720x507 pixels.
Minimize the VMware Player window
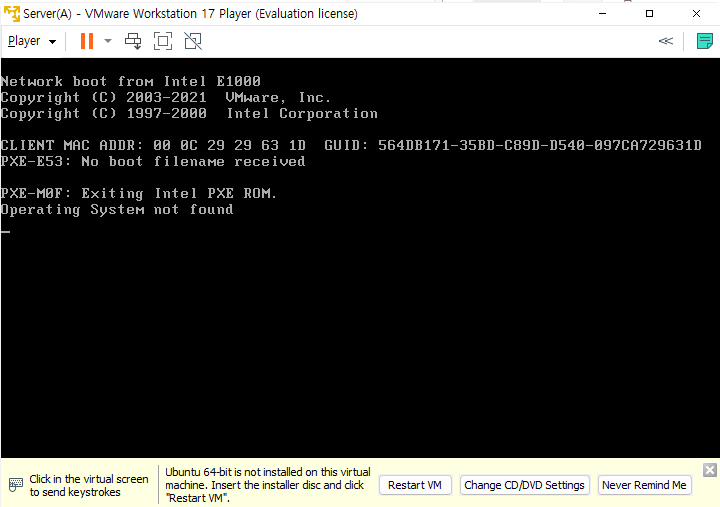[602, 13]
